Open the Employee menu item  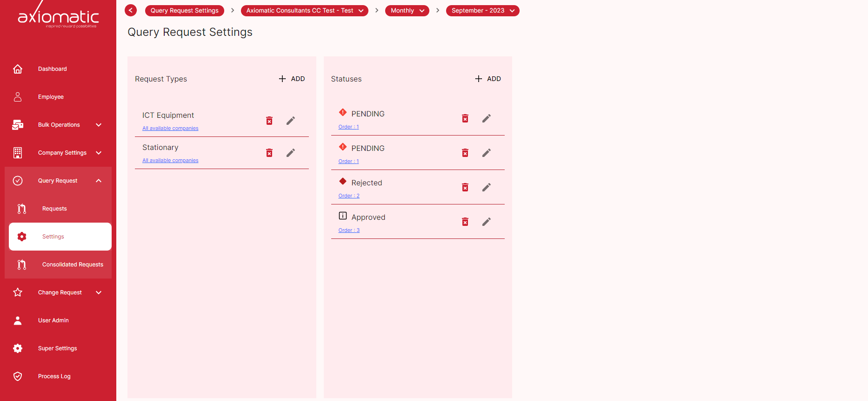coord(58,97)
